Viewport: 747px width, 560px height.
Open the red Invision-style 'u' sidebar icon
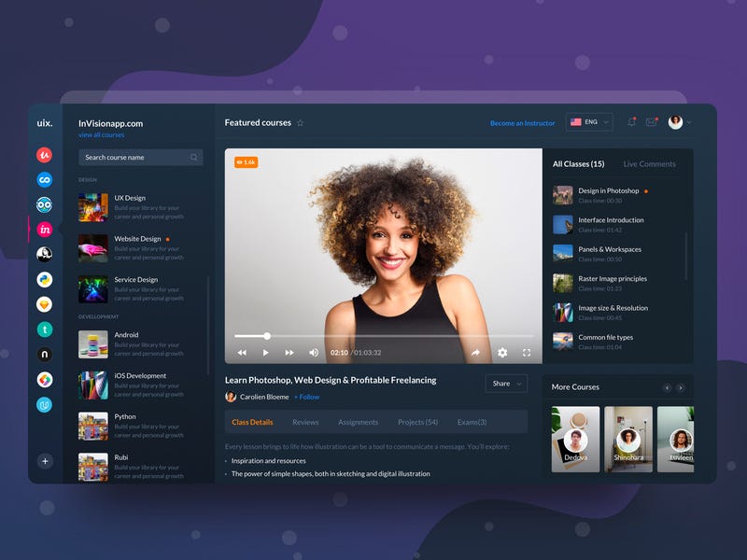tap(44, 155)
